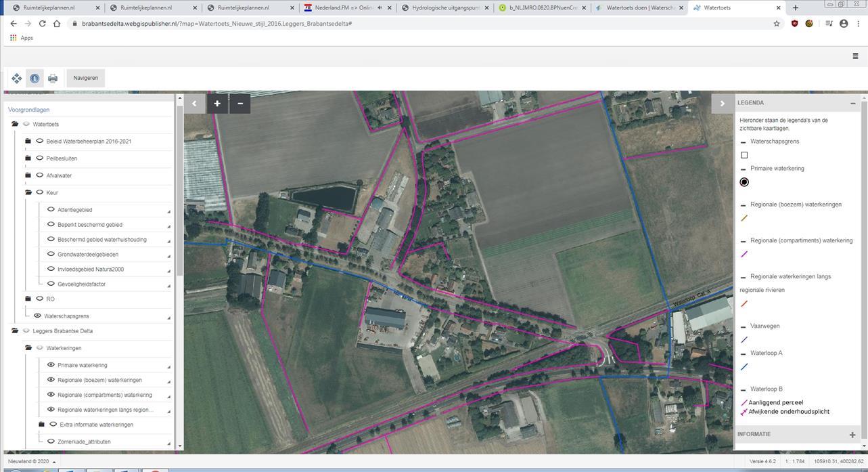Open the Apps shortcut in the bookmarks bar

22,38
